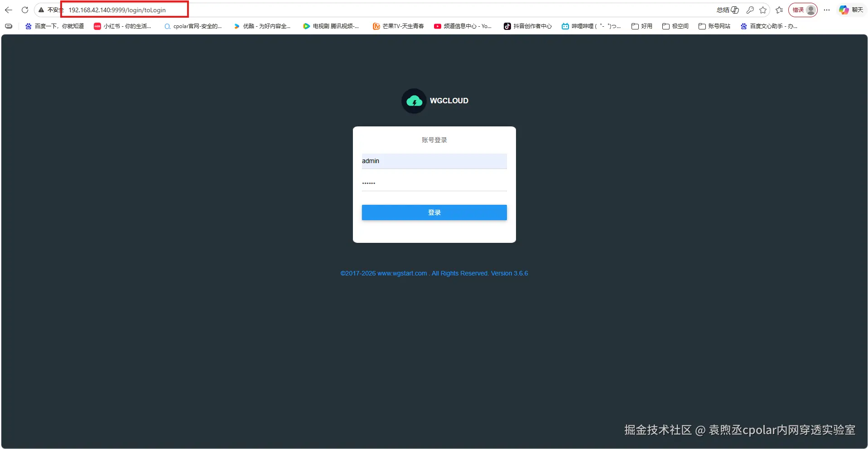Image resolution: width=868 pixels, height=449 pixels.
Task: Open 抖音创作者中心 bookmark
Action: [x=528, y=26]
